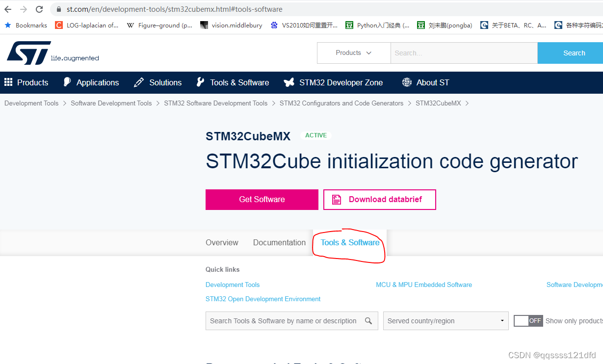Switch to the Documentation tab
Viewport: 603px width, 364px height.
pos(279,242)
